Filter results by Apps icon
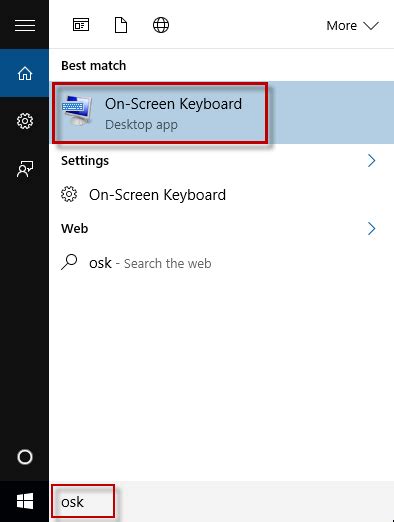The height and width of the screenshot is (522, 394). point(81,25)
